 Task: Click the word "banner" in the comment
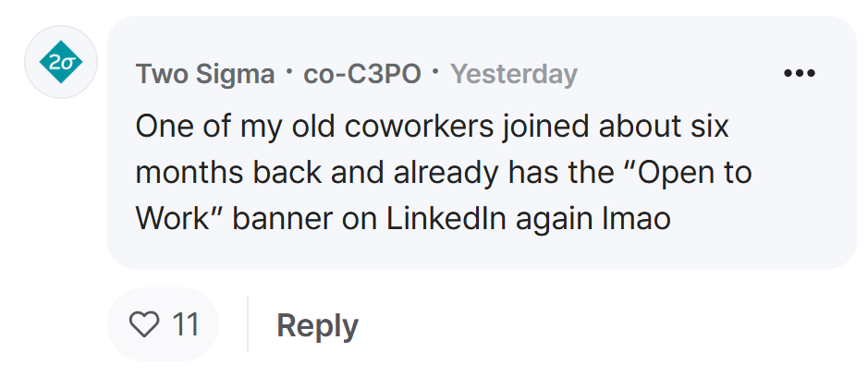pyautogui.click(x=282, y=219)
